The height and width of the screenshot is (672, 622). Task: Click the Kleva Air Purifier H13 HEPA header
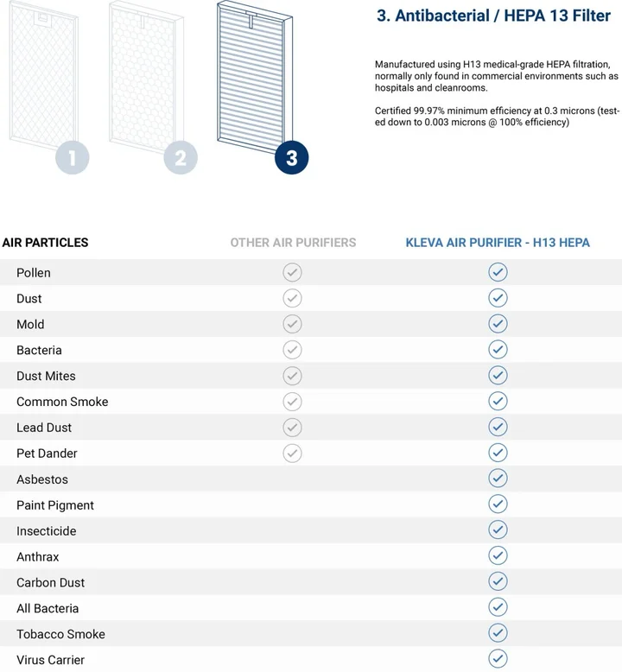[498, 243]
